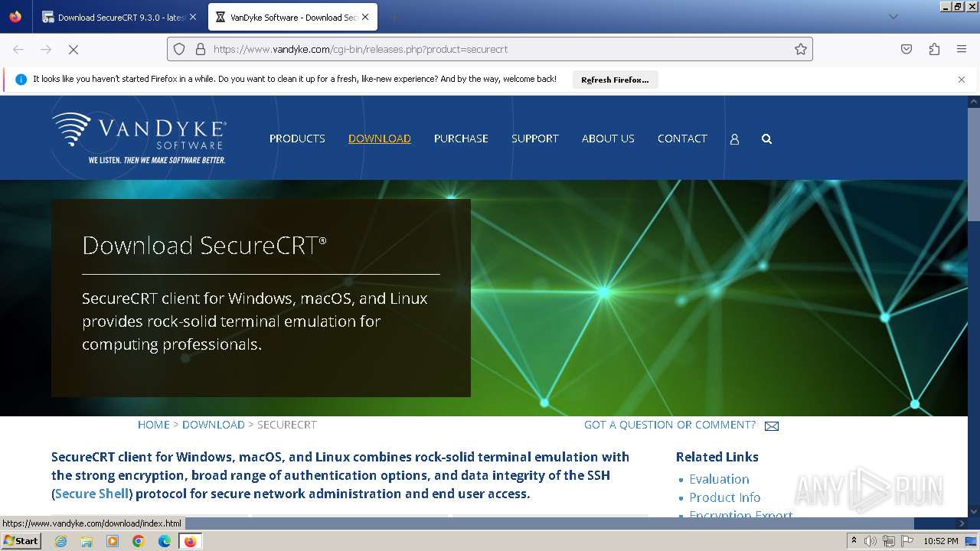Open the Firefox hamburger application menu
Image resolution: width=980 pixels, height=551 pixels.
pos(962,49)
